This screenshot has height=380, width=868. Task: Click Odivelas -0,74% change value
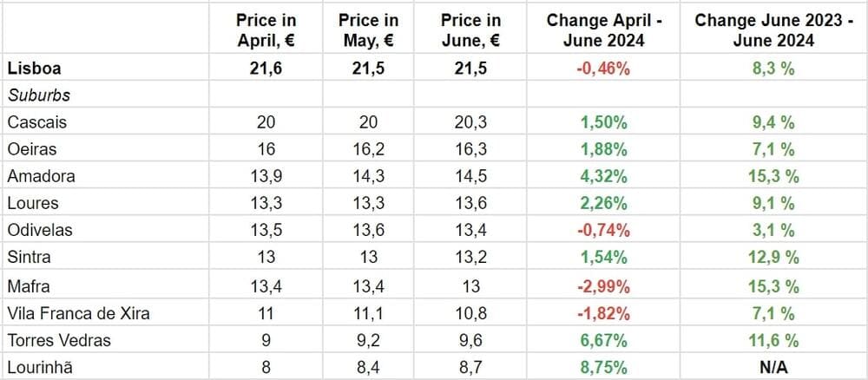(x=604, y=231)
